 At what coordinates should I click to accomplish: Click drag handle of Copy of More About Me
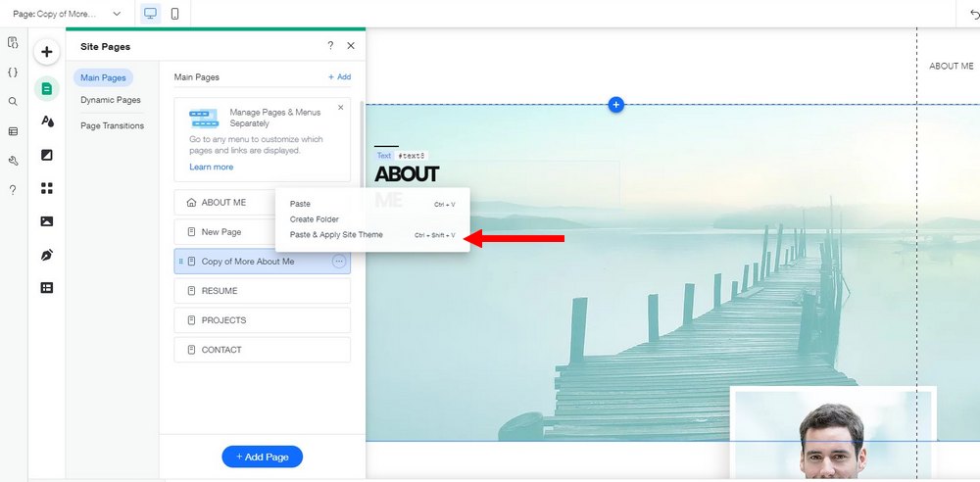coord(181,262)
